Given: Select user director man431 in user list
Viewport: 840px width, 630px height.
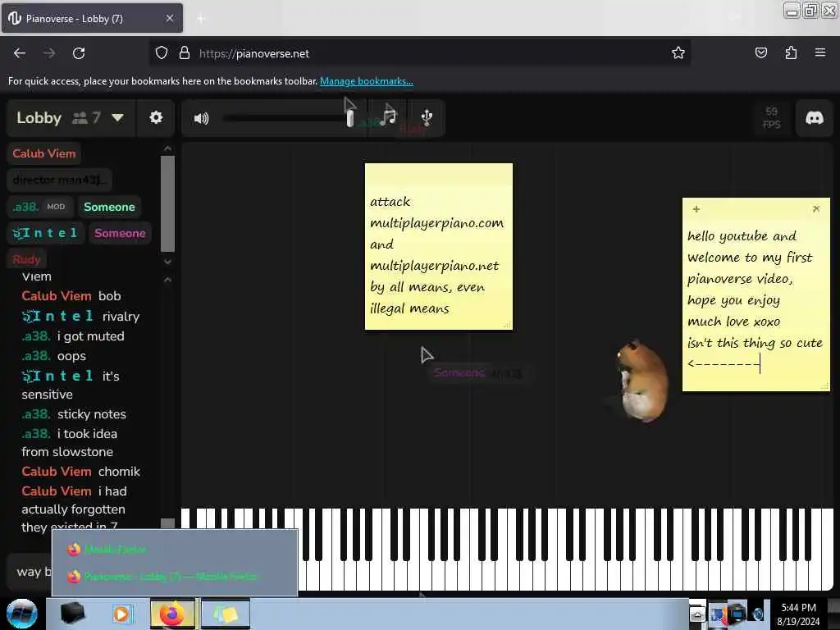Looking at the screenshot, I should 59,180.
